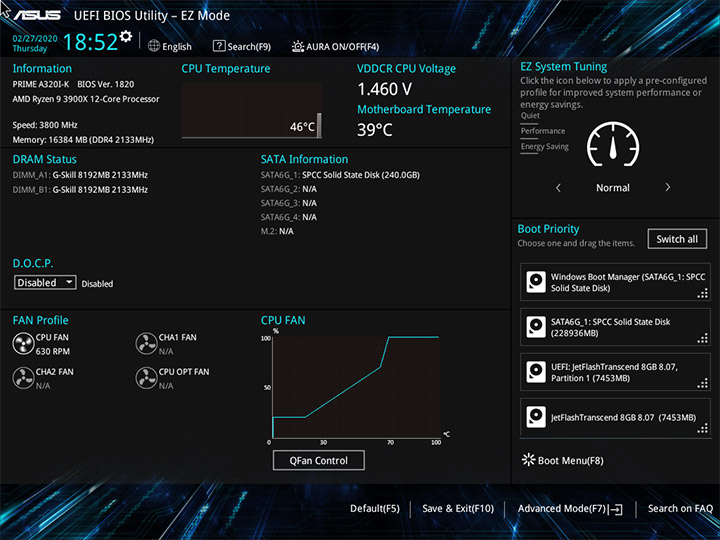Image resolution: width=720 pixels, height=540 pixels.
Task: Click disk icon of UEFI JetFlashTranscend entry
Action: tap(536, 372)
